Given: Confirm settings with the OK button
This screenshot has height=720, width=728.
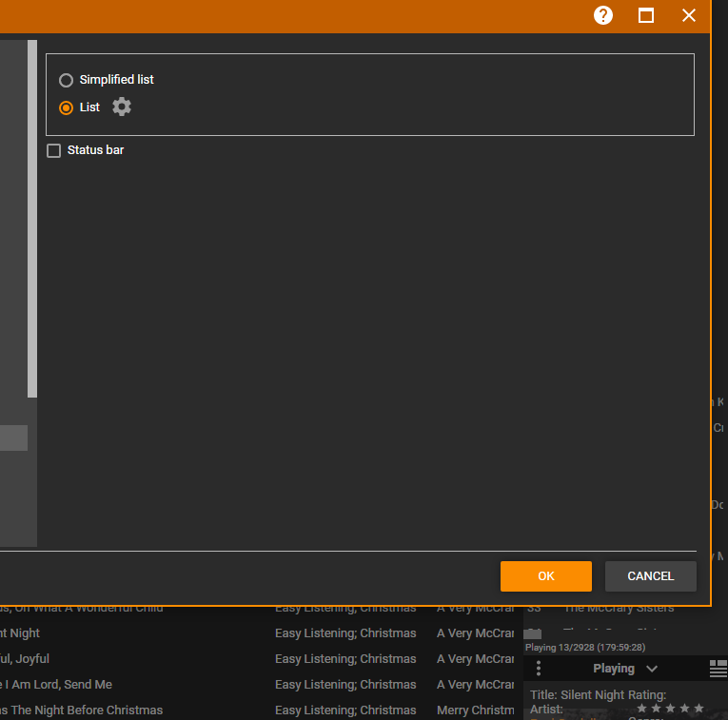Looking at the screenshot, I should click(x=546, y=575).
